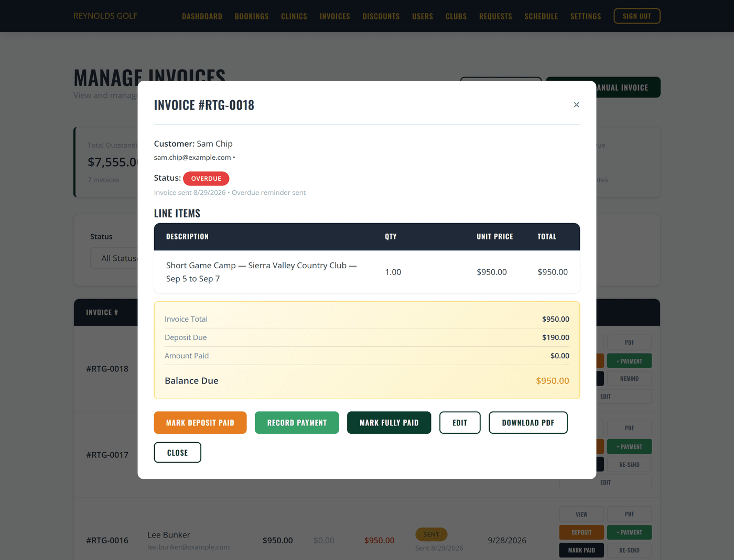Go to Users in navigation bar
The height and width of the screenshot is (560, 734).
(x=423, y=16)
